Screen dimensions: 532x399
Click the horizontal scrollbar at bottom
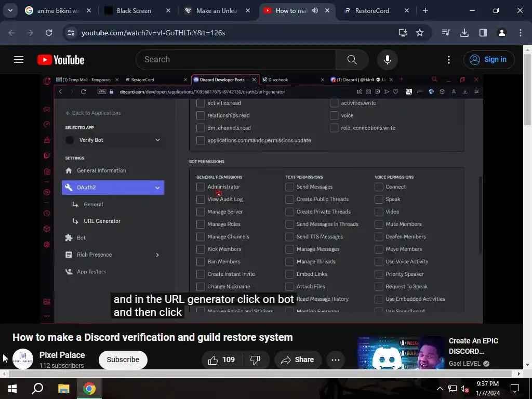260,374
